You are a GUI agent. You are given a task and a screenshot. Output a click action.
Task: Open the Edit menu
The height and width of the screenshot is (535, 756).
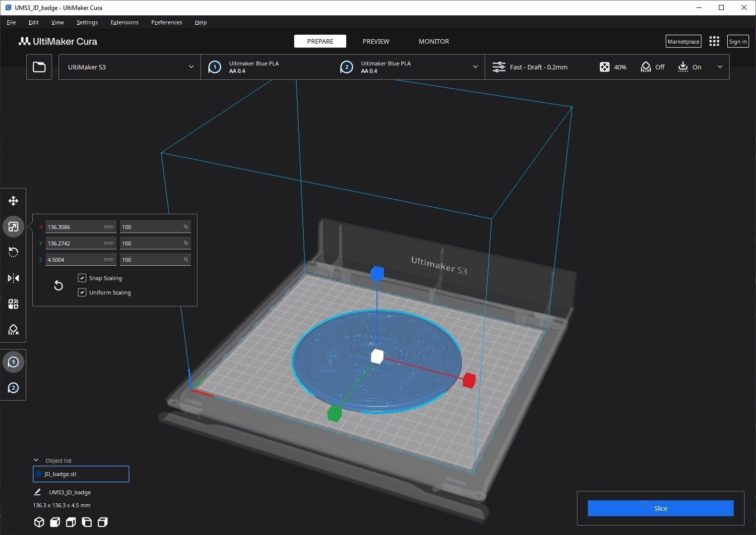point(34,22)
